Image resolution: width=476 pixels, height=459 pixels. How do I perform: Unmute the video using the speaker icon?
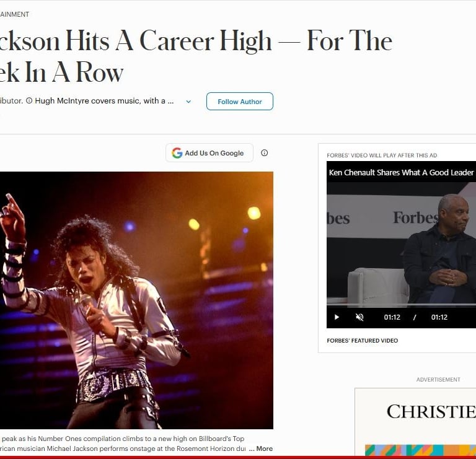pyautogui.click(x=359, y=317)
